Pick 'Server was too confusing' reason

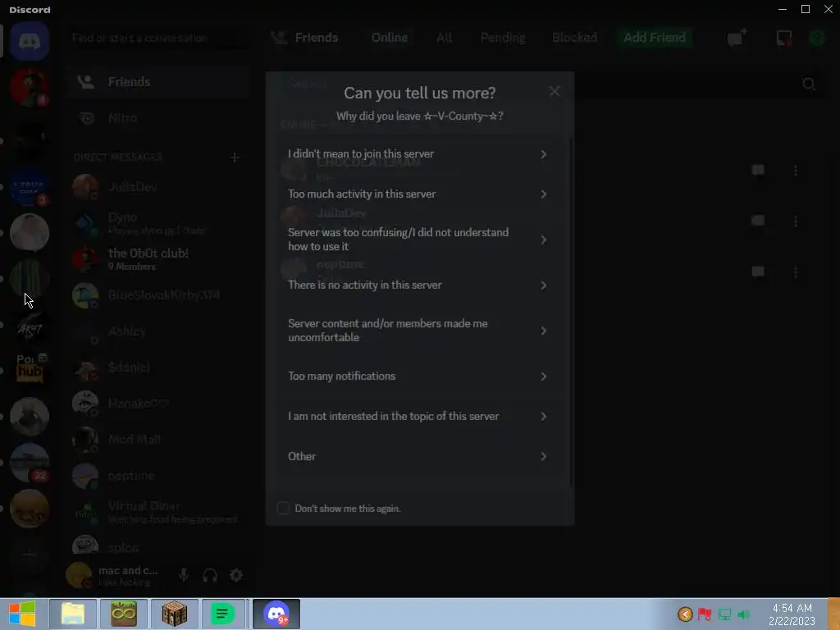(x=418, y=240)
